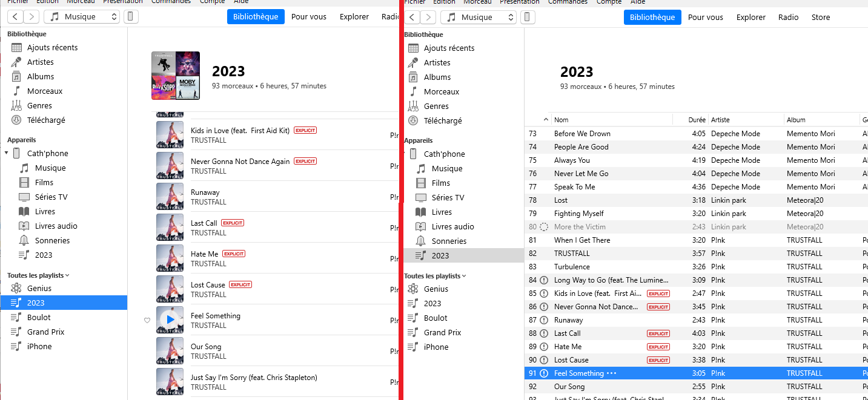Open Genres in the left window sidebar
The width and height of the screenshot is (868, 400).
(39, 105)
